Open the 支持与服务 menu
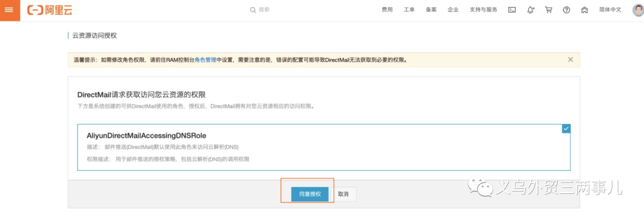Screen dimensions: 644x216 (484, 10)
